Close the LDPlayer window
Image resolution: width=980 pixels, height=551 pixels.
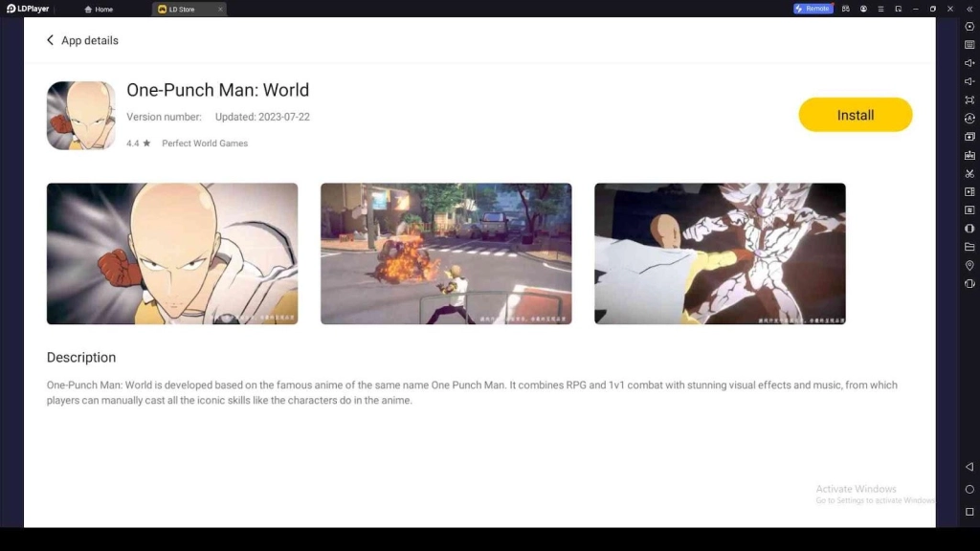[950, 9]
